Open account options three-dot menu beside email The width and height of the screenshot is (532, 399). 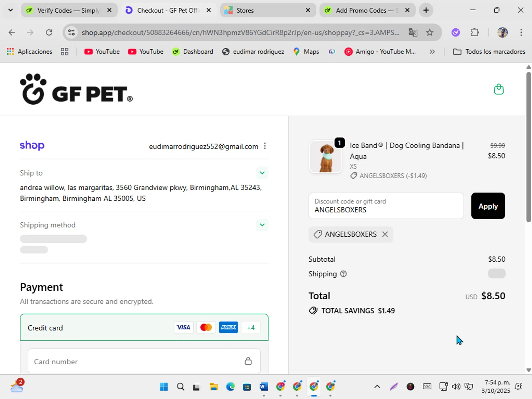point(265,146)
